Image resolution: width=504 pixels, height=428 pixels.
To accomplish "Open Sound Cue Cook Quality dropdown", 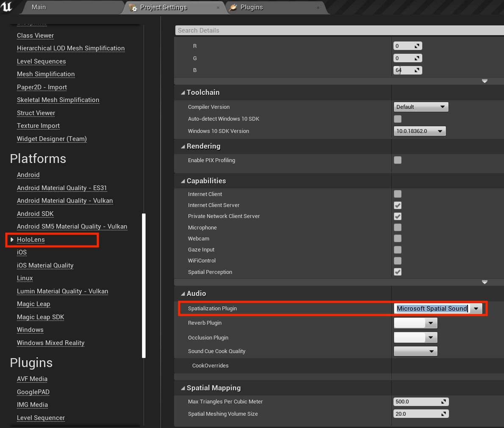I will pos(415,351).
